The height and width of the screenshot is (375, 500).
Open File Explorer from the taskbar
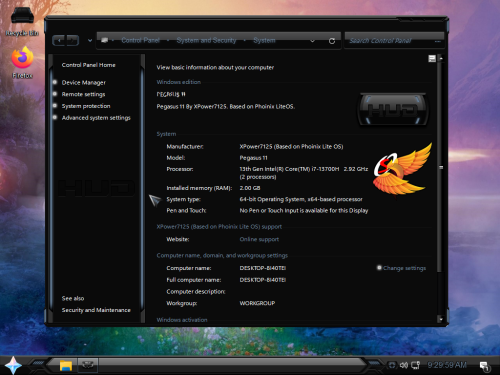(66, 366)
